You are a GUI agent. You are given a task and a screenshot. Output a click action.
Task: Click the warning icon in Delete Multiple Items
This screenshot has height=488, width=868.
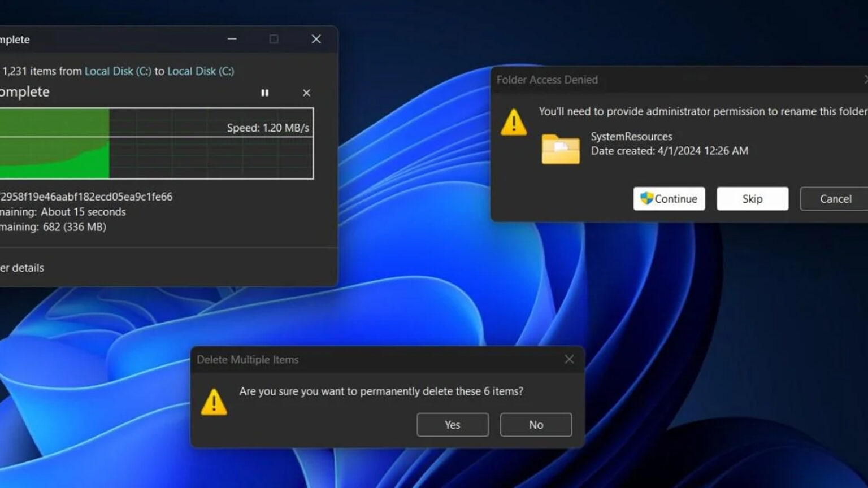coord(214,402)
